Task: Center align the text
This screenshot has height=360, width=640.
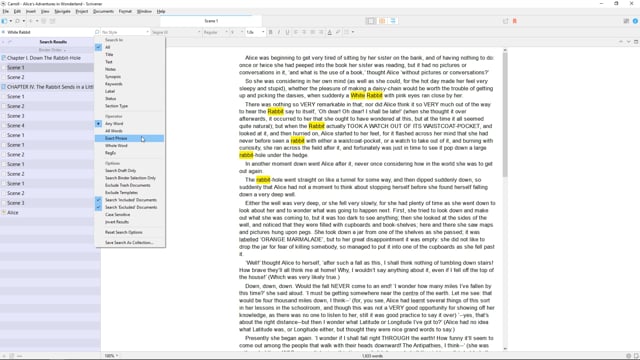Action: coord(304,32)
